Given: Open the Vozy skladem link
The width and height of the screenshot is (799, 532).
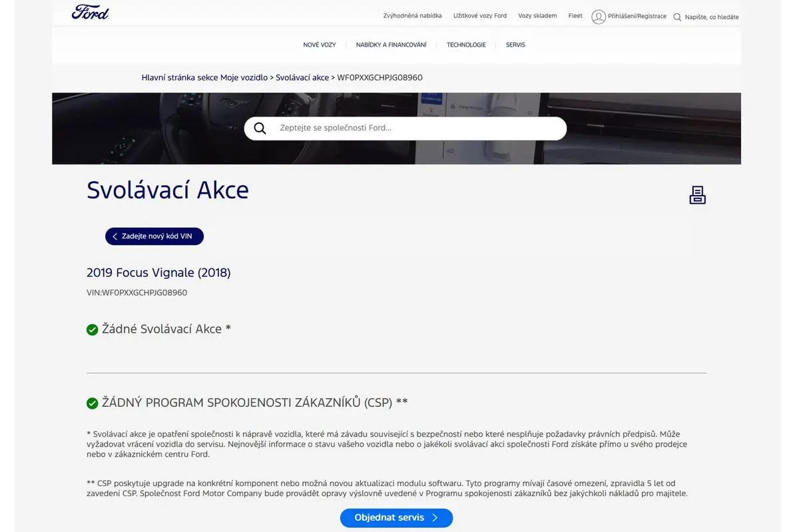Looking at the screenshot, I should pyautogui.click(x=537, y=16).
